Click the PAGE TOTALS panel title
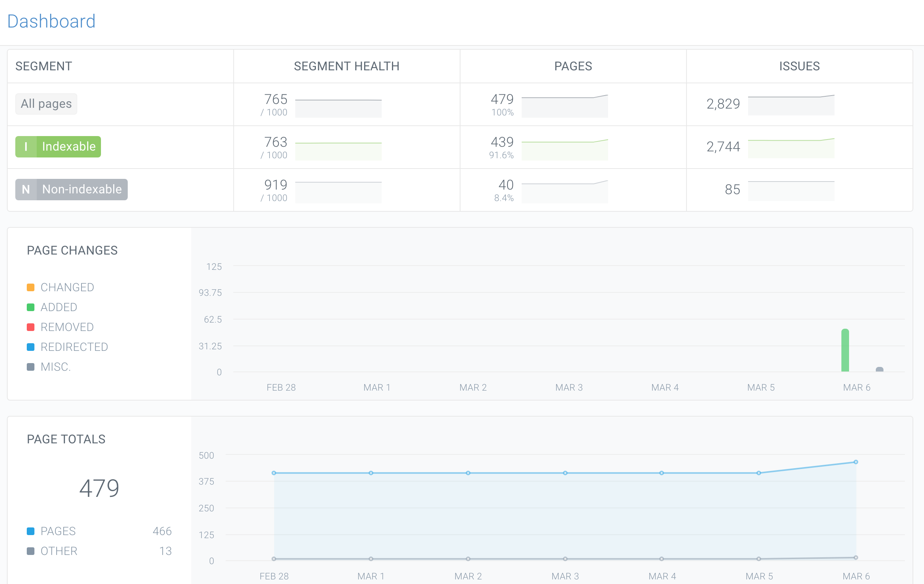 pos(66,440)
